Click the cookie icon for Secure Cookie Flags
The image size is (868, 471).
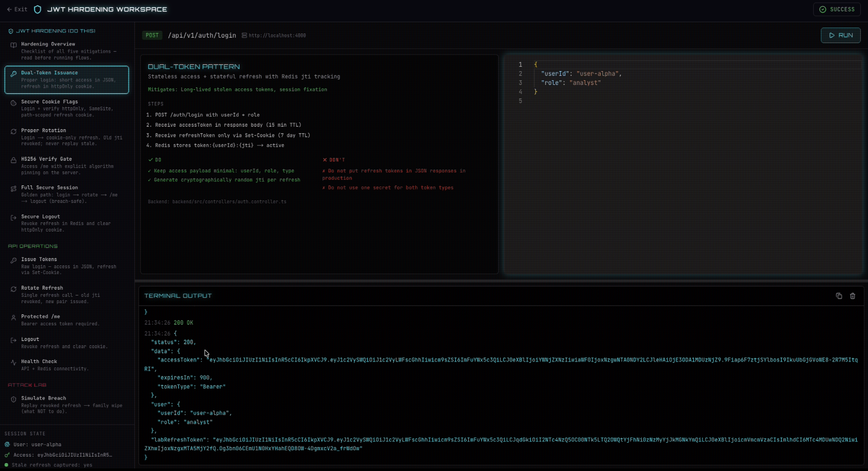(x=13, y=103)
